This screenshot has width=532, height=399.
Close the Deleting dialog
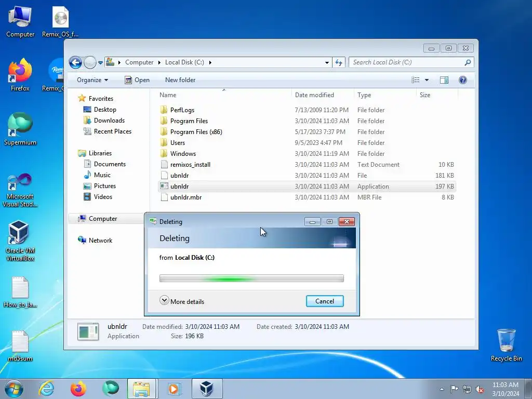point(347,222)
